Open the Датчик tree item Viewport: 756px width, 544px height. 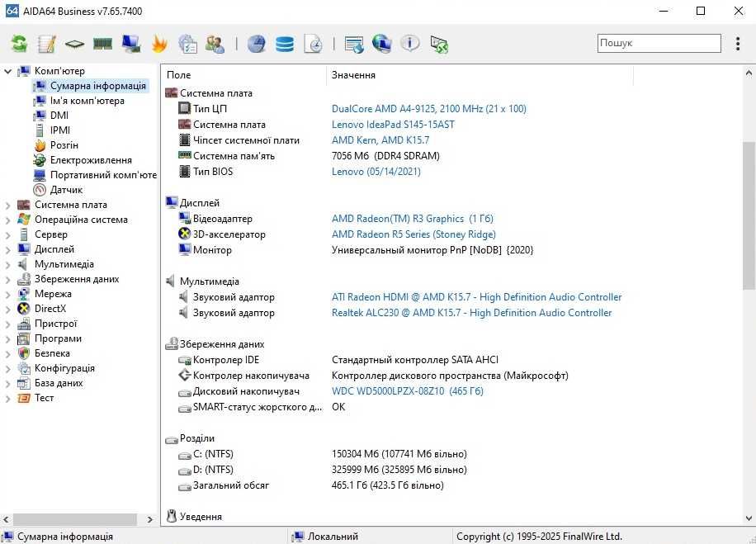pyautogui.click(x=66, y=190)
